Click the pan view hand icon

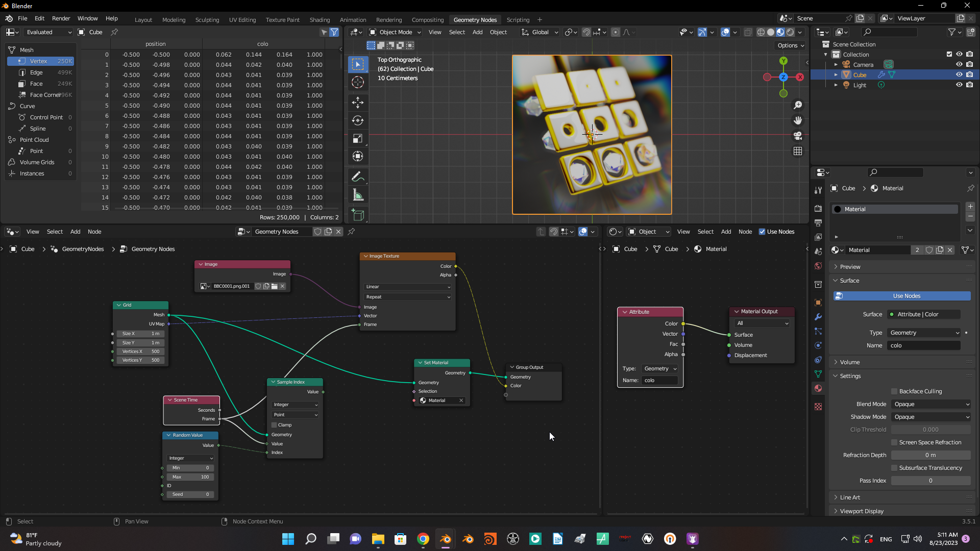coord(798,120)
